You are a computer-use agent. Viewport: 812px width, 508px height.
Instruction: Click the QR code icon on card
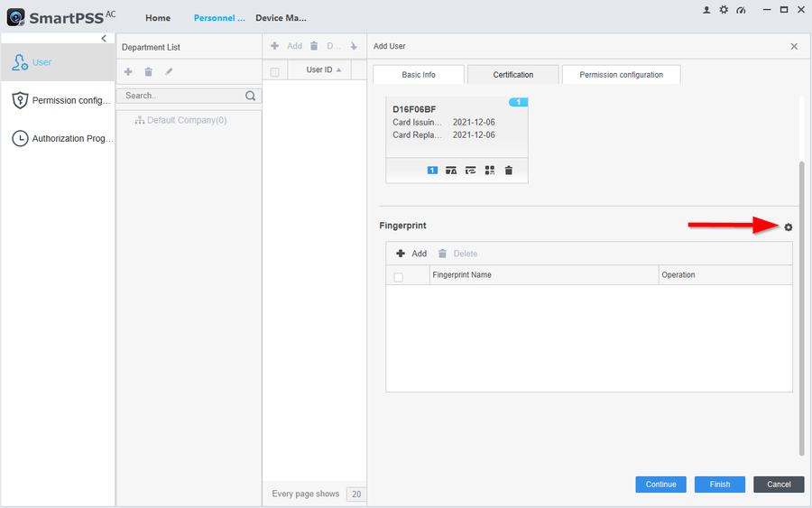coord(490,170)
